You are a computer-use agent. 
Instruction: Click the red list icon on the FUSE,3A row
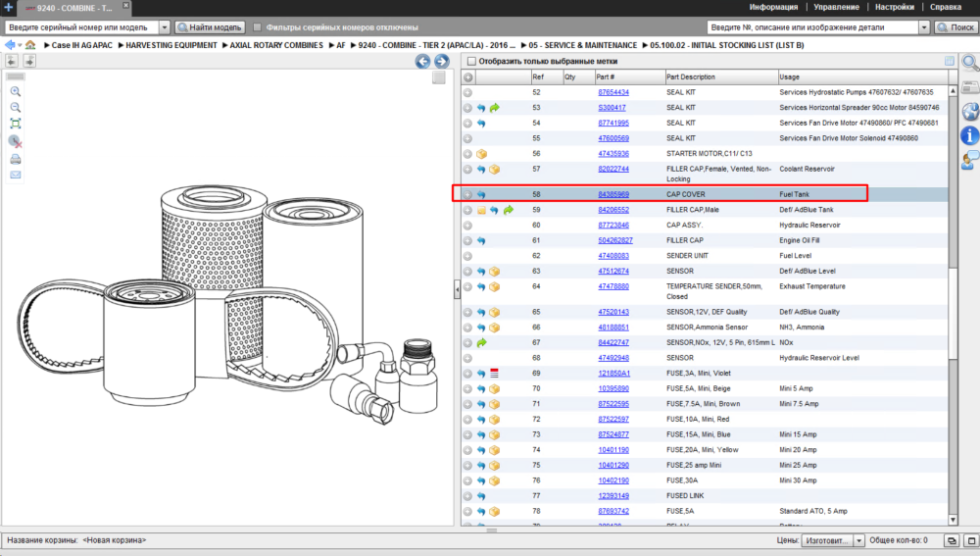coord(494,374)
